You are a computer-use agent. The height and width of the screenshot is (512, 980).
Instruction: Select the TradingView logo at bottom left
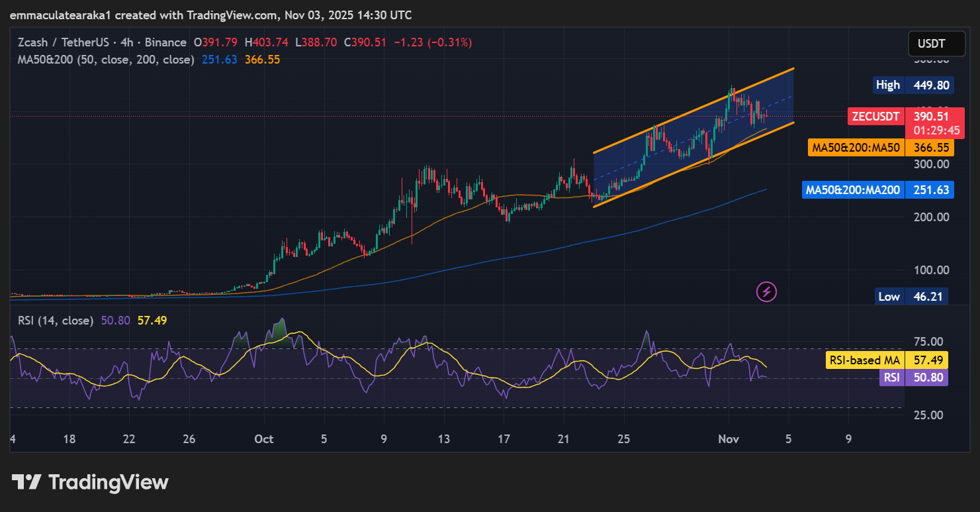(x=89, y=482)
